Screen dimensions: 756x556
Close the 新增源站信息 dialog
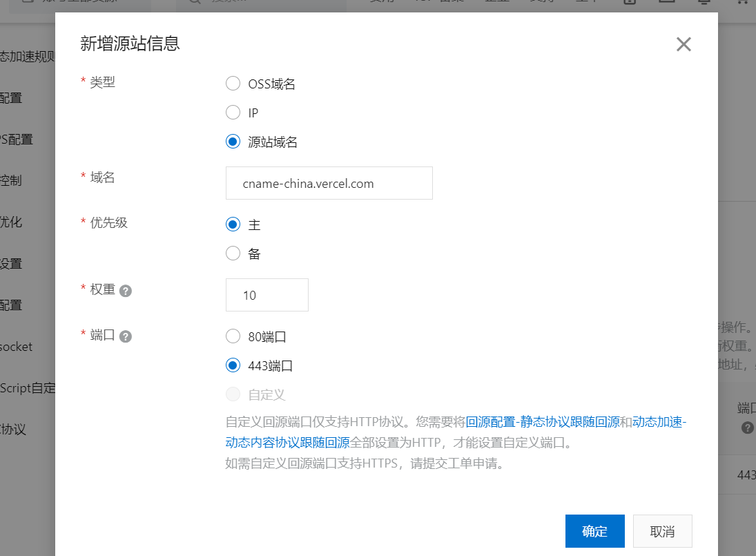pyautogui.click(x=684, y=45)
